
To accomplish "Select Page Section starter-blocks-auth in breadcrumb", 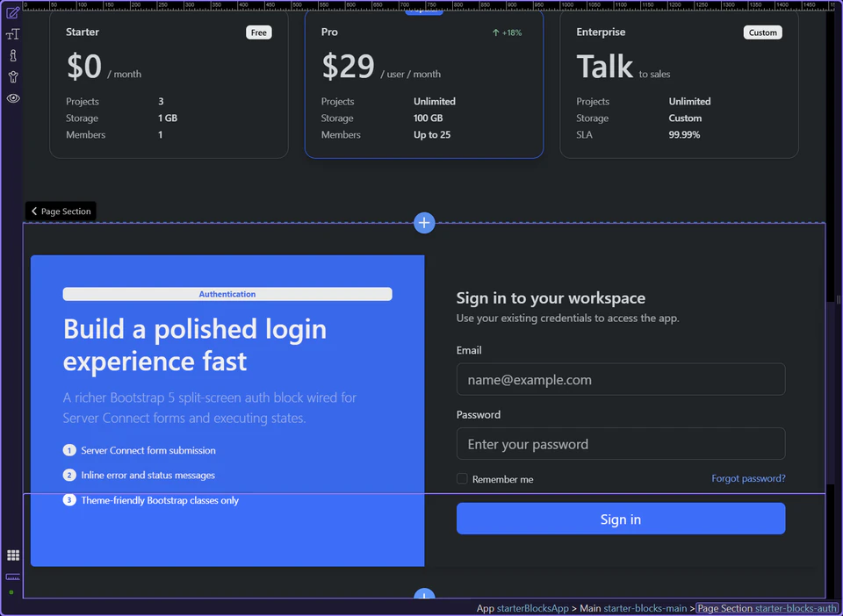I will pyautogui.click(x=767, y=607).
